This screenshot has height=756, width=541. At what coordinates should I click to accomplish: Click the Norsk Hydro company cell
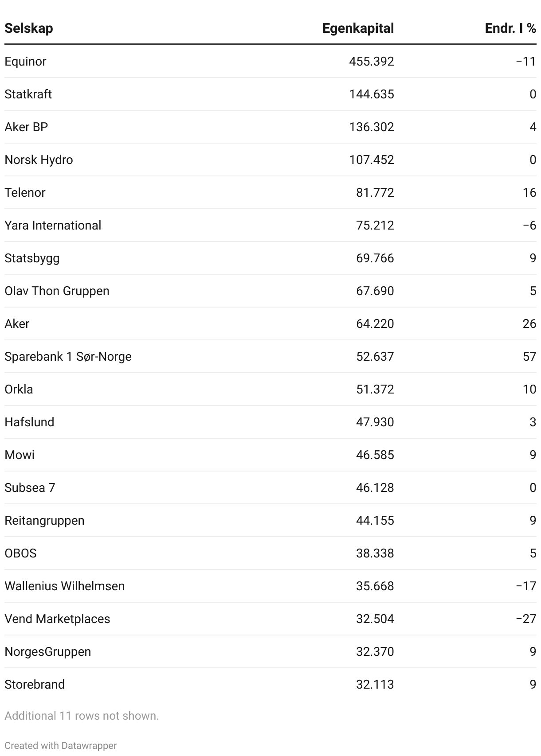pos(39,160)
